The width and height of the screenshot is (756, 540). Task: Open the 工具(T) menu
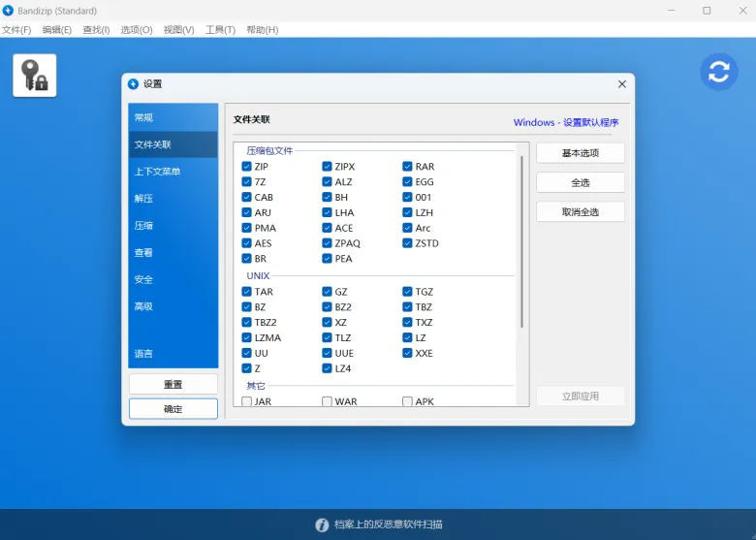pyautogui.click(x=220, y=30)
